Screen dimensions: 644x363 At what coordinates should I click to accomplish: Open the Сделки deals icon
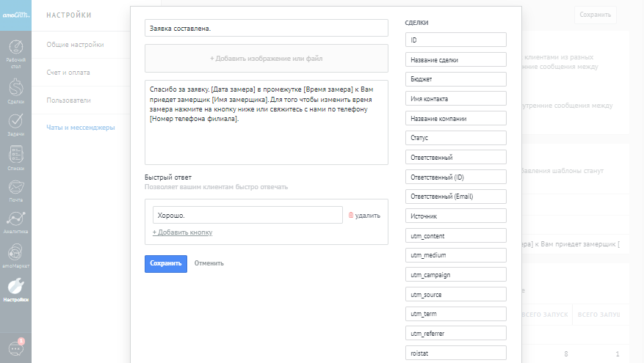[15, 91]
